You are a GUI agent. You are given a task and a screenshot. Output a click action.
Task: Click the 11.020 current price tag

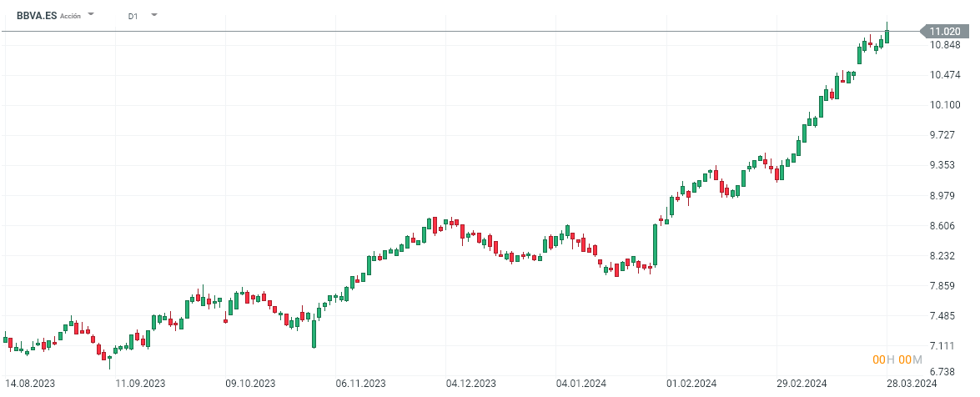click(947, 32)
